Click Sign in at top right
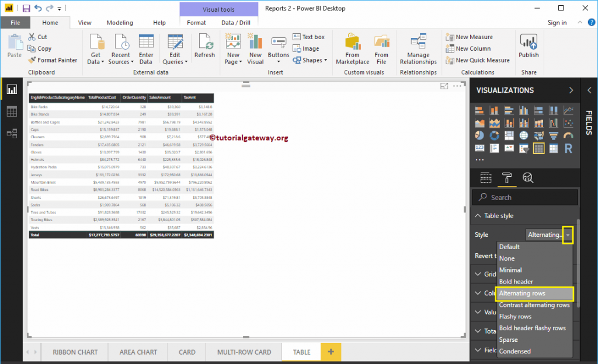Viewport: 598px width, 364px height. click(557, 22)
